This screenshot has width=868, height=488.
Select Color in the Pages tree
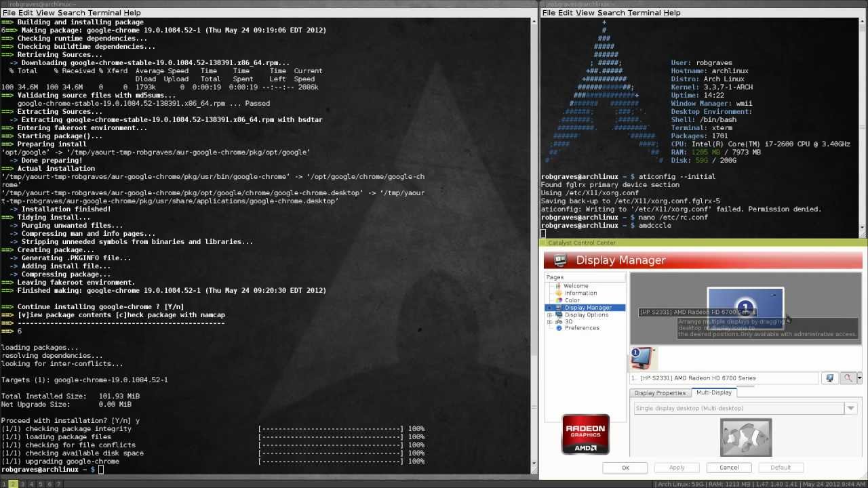(x=572, y=300)
